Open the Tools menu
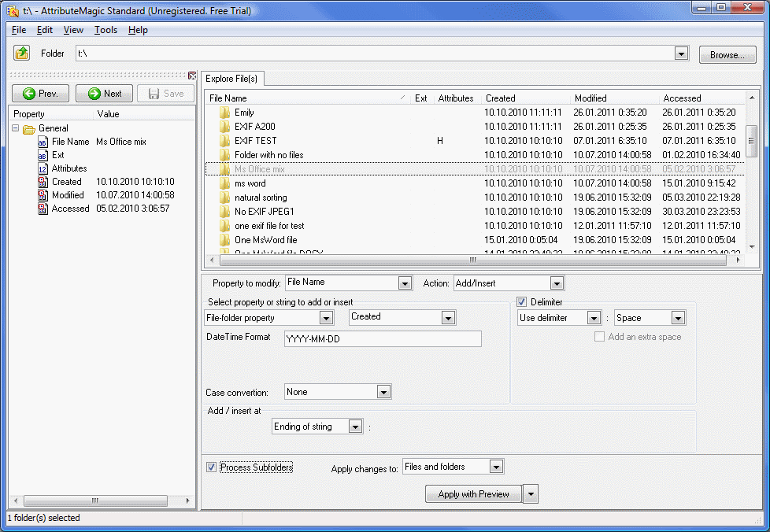The image size is (770, 532). pos(106,30)
